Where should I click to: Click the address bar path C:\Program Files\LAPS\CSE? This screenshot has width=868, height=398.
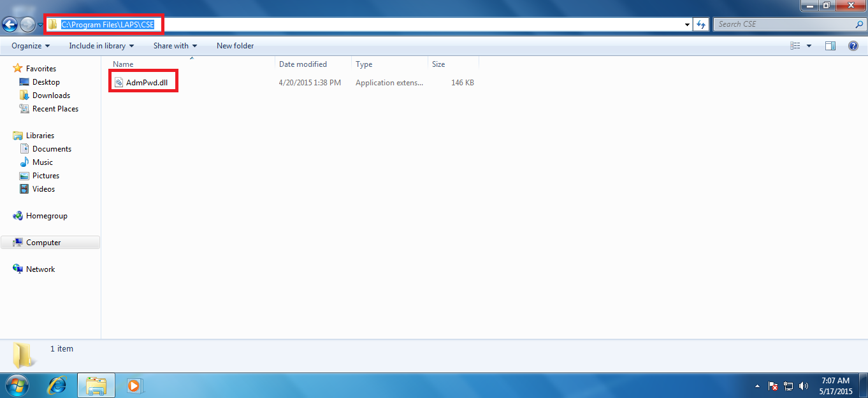[x=108, y=25]
